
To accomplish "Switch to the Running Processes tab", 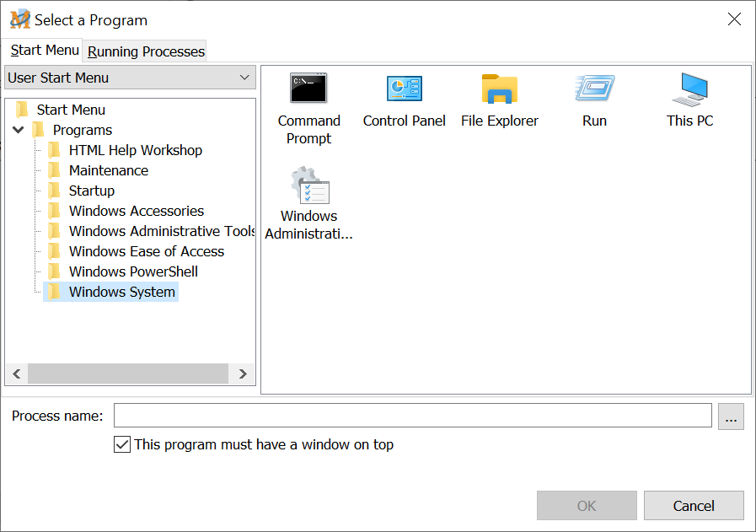I will pyautogui.click(x=146, y=51).
